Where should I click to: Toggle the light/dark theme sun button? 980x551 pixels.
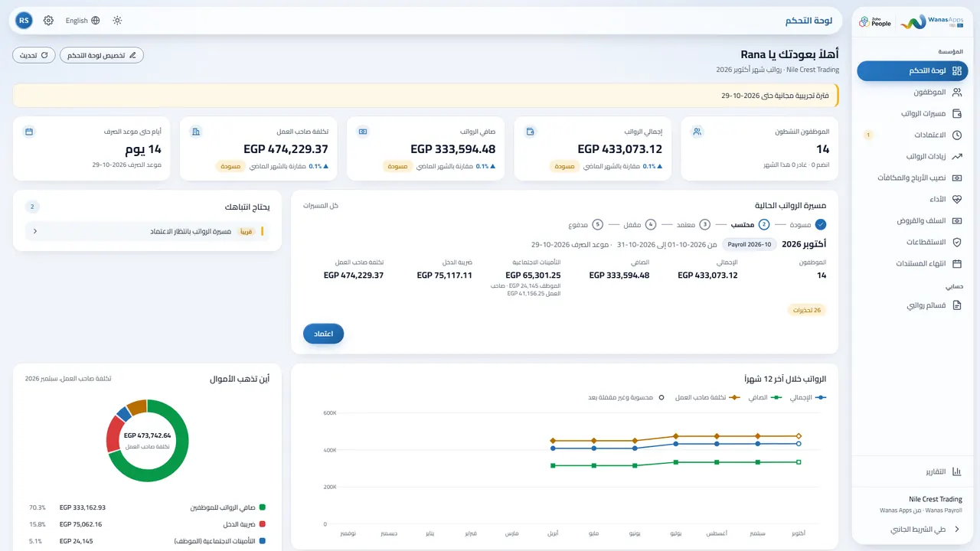[117, 21]
